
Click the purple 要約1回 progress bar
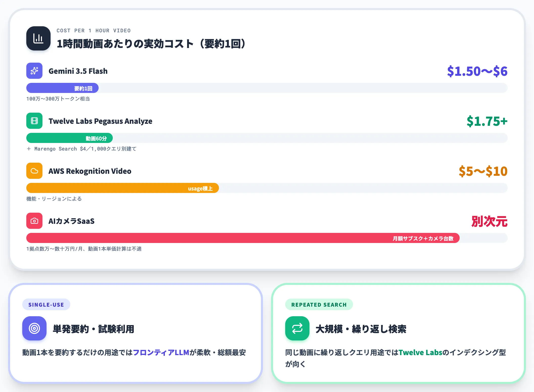click(x=62, y=88)
